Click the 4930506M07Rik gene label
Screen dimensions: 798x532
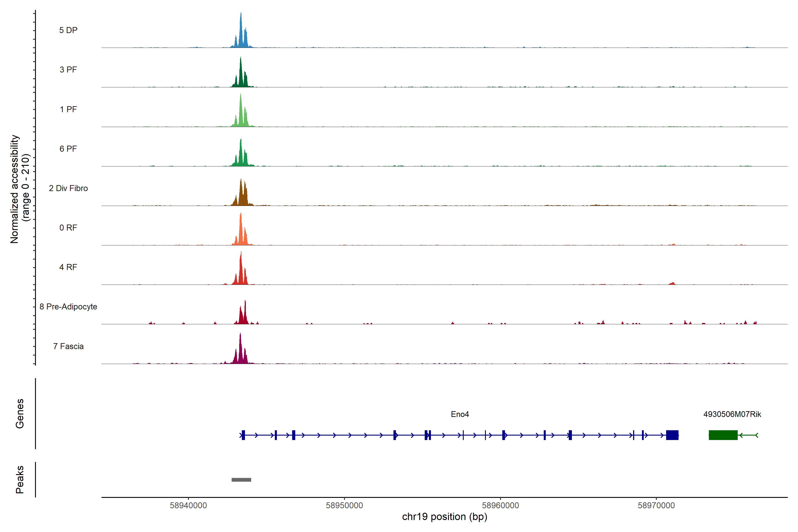[732, 414]
